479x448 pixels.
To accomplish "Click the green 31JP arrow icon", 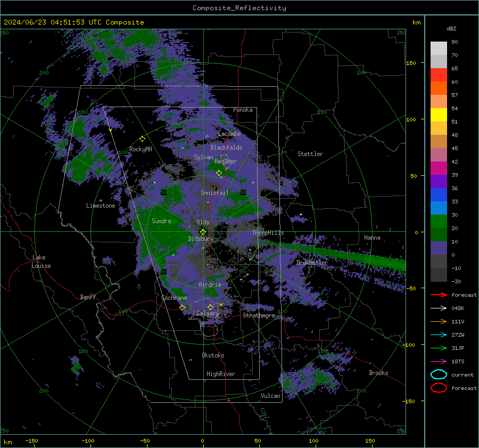I will [x=439, y=348].
